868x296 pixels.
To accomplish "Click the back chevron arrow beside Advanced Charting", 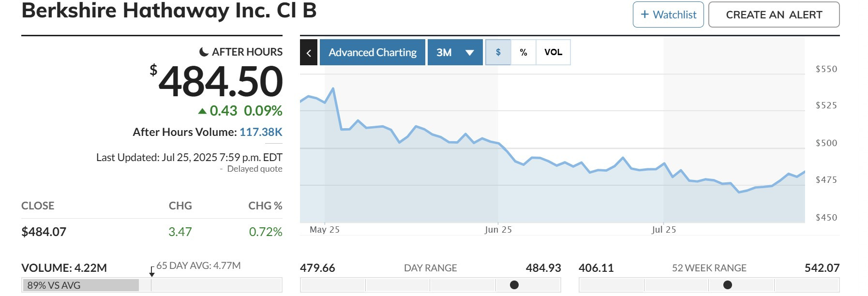I will pyautogui.click(x=309, y=52).
